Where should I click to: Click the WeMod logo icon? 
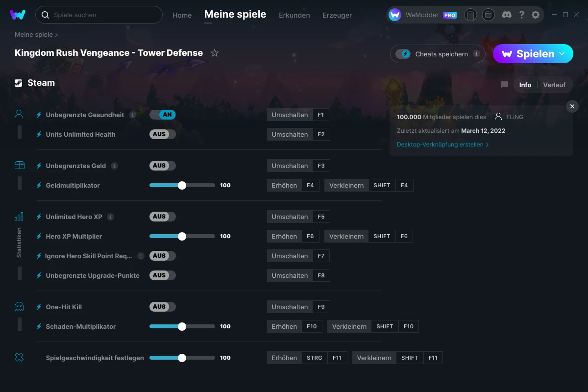coord(18,15)
